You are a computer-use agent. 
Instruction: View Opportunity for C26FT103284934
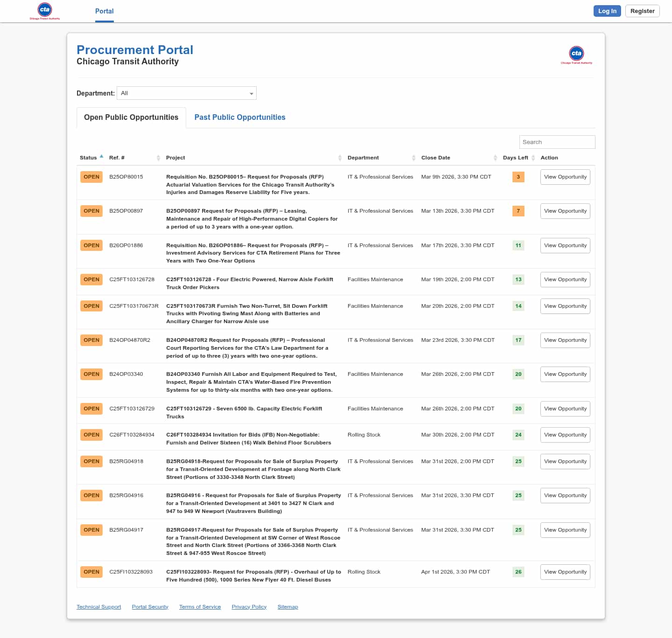click(x=565, y=435)
